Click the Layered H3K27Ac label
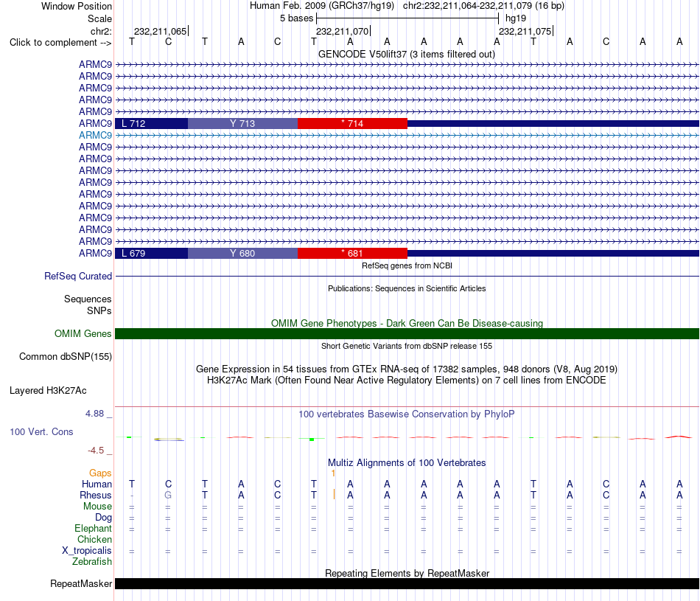 point(48,391)
